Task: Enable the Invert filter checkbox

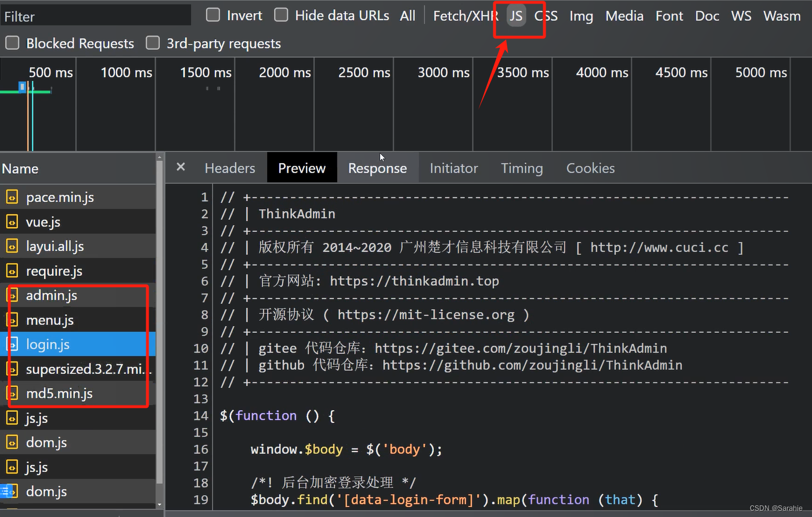Action: coord(213,15)
